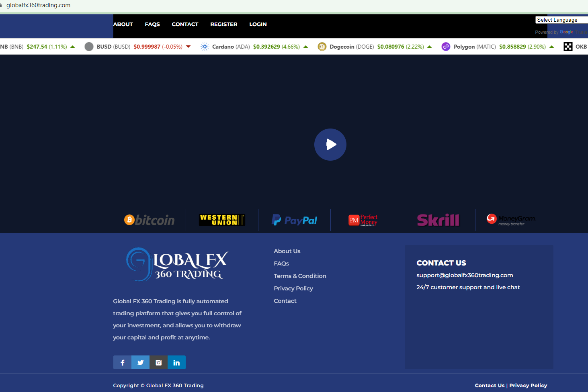Viewport: 588px width, 392px height.
Task: Click the MoneyGram logo
Action: [x=511, y=220]
